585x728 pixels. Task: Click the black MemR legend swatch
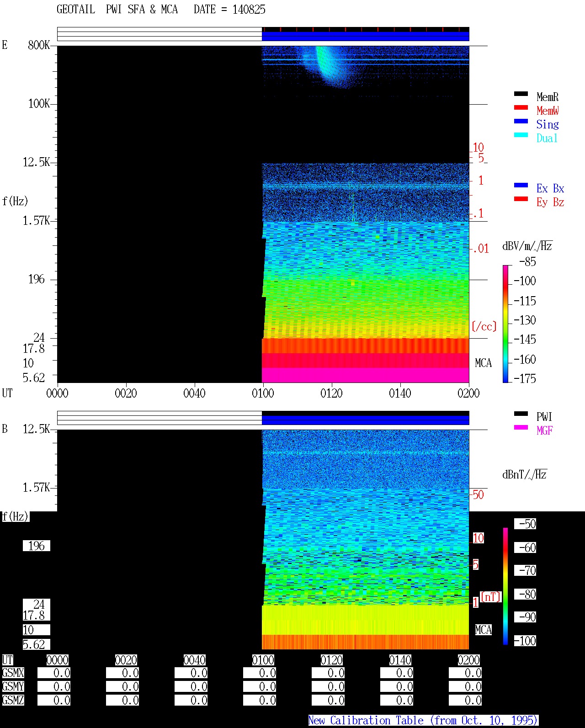[x=521, y=94]
